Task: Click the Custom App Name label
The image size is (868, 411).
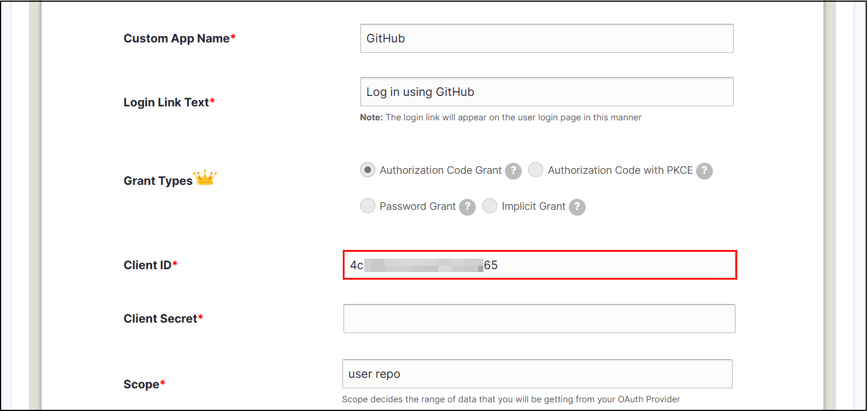Action: pos(180,38)
